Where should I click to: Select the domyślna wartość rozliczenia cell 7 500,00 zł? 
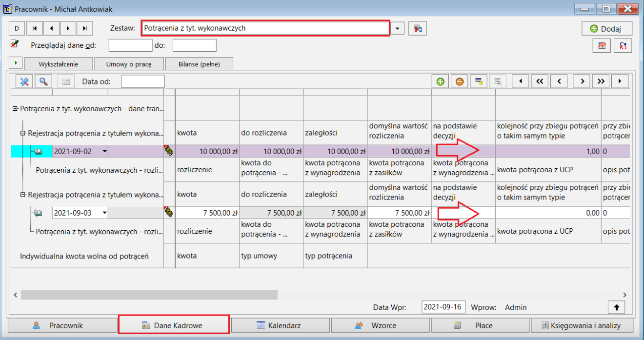[399, 213]
